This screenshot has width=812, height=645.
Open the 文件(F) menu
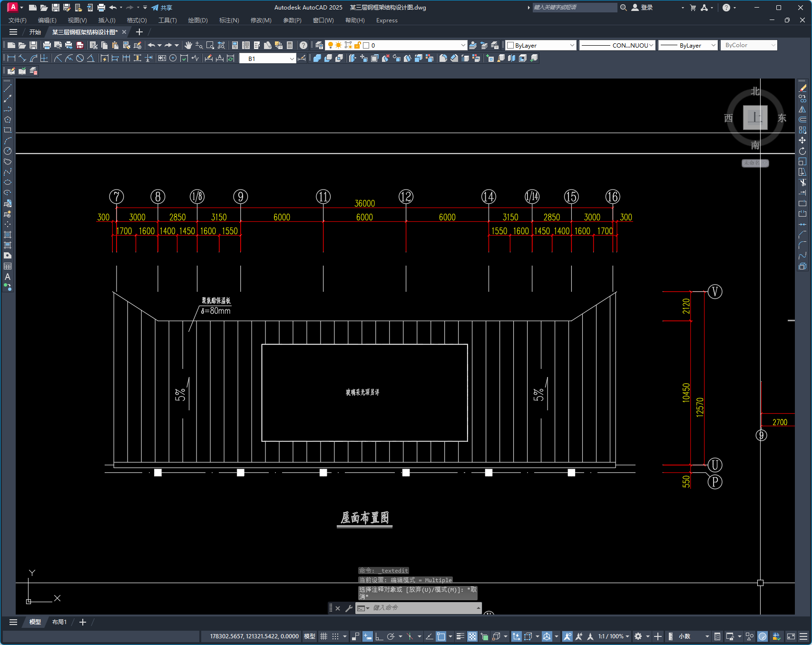pos(18,20)
